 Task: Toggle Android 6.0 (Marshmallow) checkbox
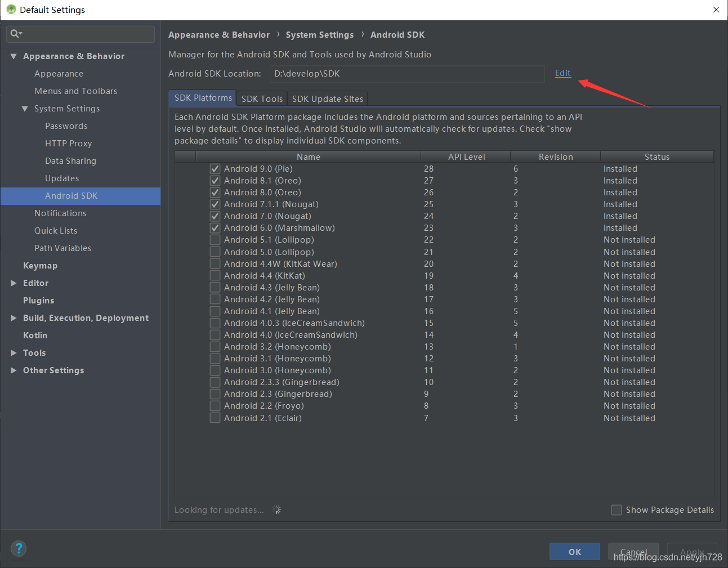point(215,228)
